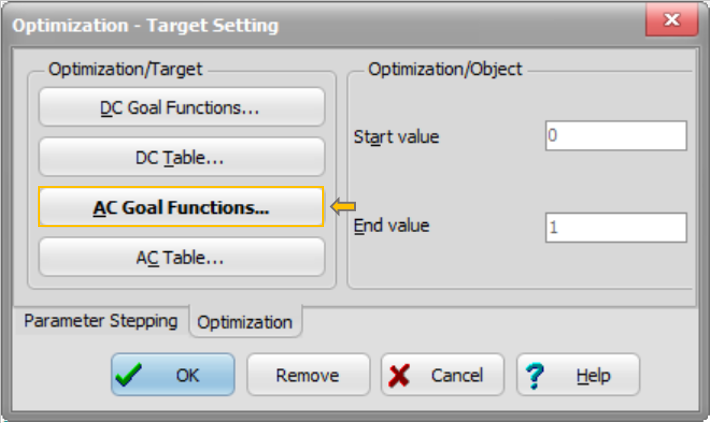Screen dimensions: 710x423
Task: Click the red X icon on Cancel
Action: [x=399, y=375]
